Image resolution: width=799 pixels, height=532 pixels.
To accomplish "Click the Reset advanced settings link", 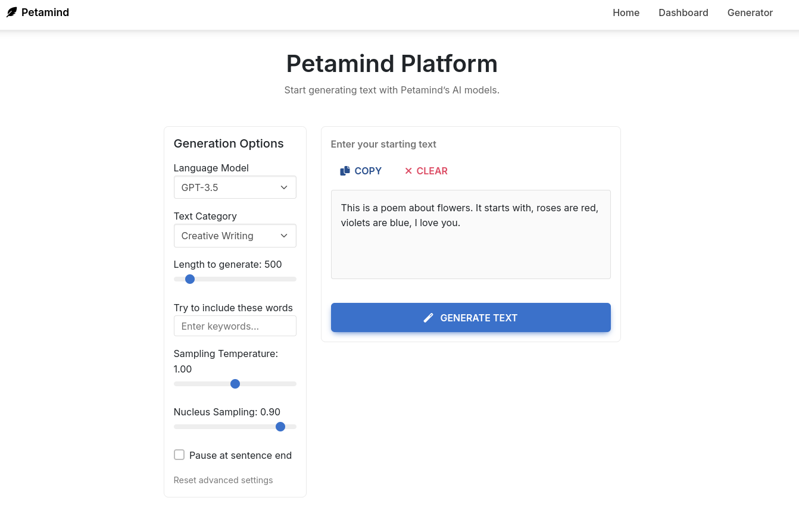I will 223,480.
